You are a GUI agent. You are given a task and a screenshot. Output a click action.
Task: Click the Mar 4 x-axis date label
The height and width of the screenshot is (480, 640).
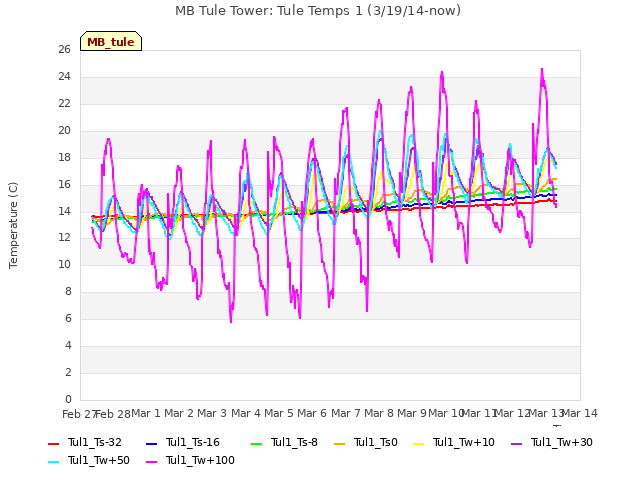tap(246, 413)
